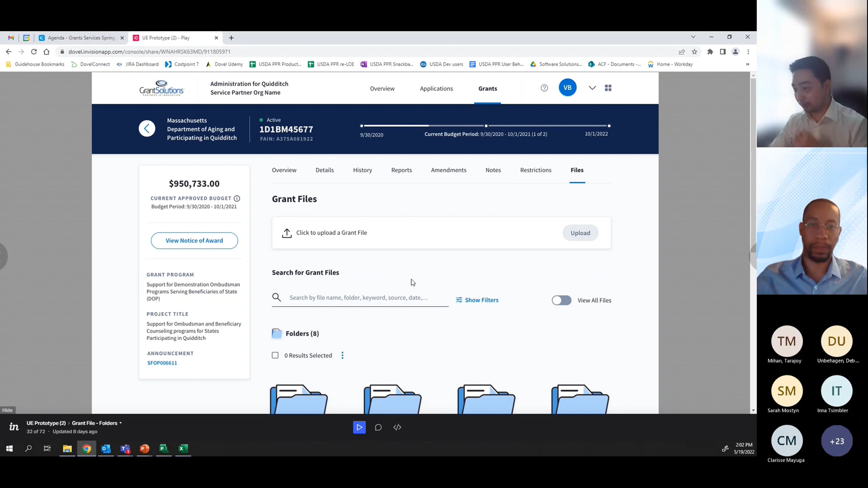Open the browser extensions puzzle icon

(710, 52)
